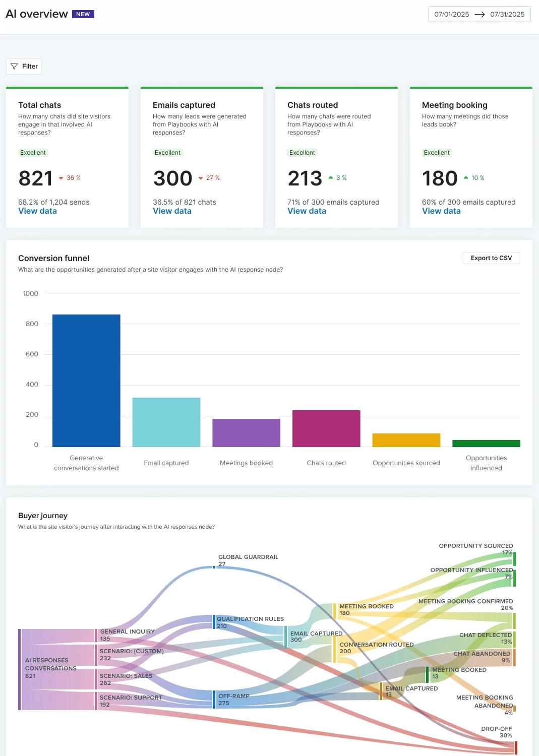The width and height of the screenshot is (539, 756).
Task: Click the Excellent badge on Total chats
Action: tap(33, 153)
